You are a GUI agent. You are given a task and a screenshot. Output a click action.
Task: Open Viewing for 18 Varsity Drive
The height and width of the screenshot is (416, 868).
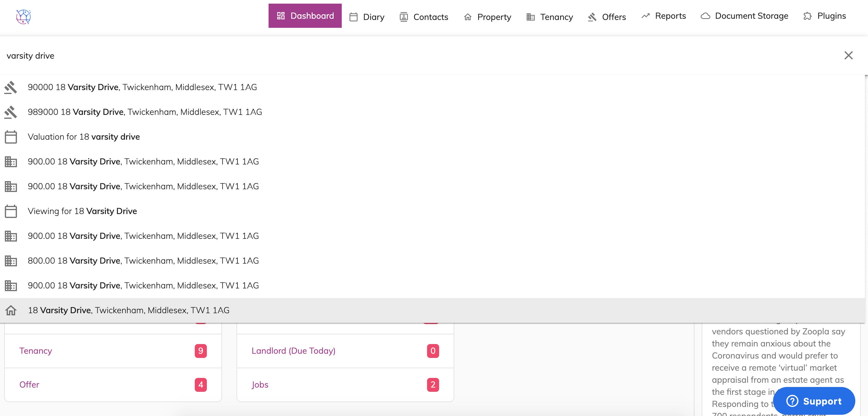click(x=82, y=211)
